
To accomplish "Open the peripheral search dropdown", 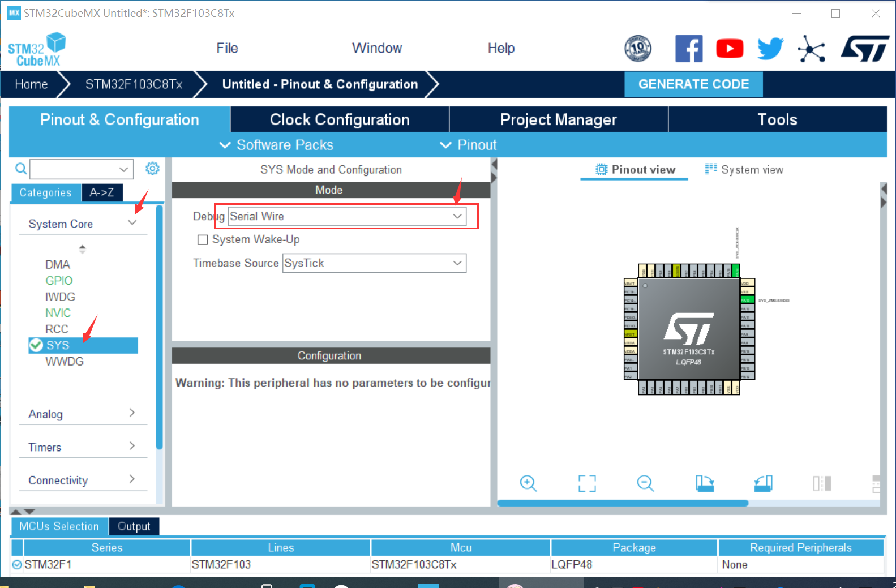I will [x=123, y=169].
